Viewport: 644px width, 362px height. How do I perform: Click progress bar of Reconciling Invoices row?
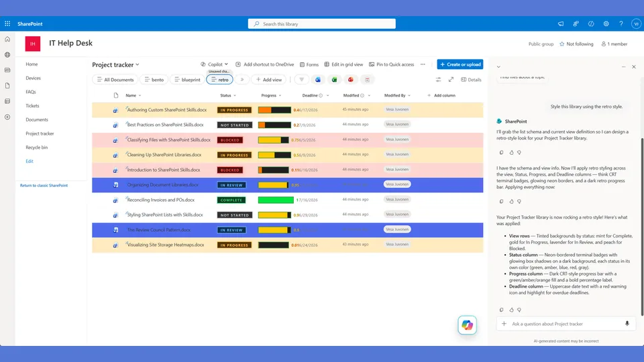[276, 200]
